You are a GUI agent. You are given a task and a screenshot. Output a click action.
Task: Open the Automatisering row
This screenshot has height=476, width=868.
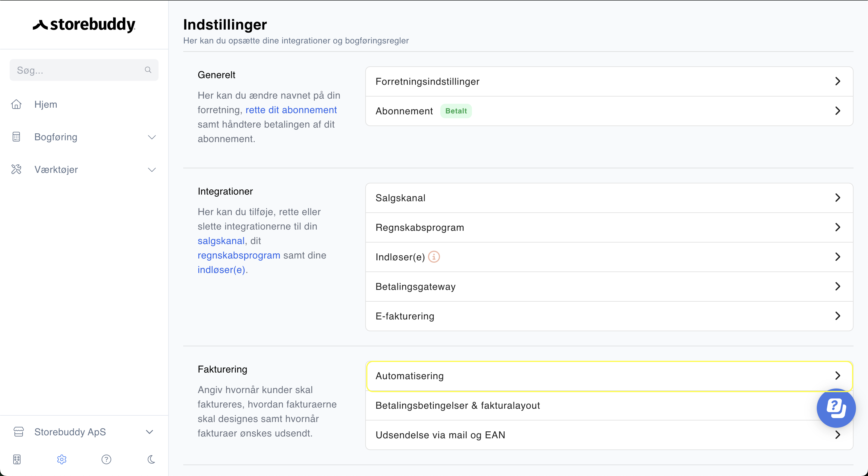coord(609,376)
